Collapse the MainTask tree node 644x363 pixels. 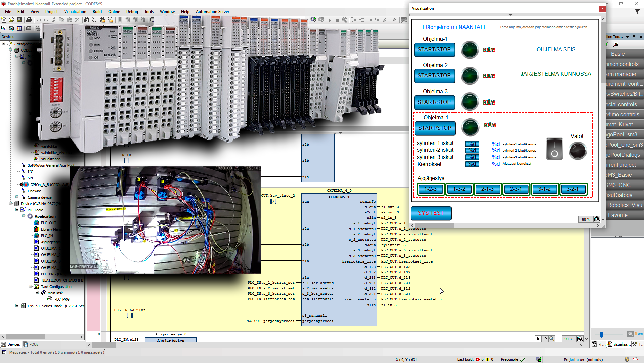(x=37, y=293)
